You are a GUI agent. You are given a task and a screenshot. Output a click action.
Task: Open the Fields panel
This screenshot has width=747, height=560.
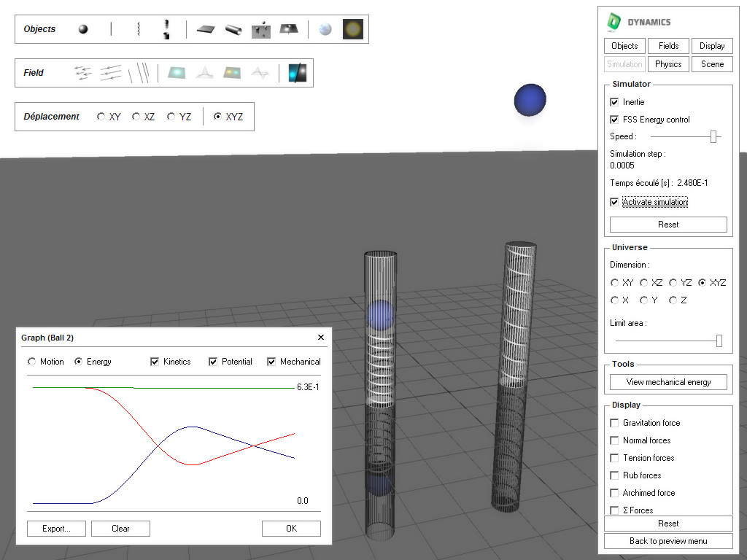tap(667, 45)
